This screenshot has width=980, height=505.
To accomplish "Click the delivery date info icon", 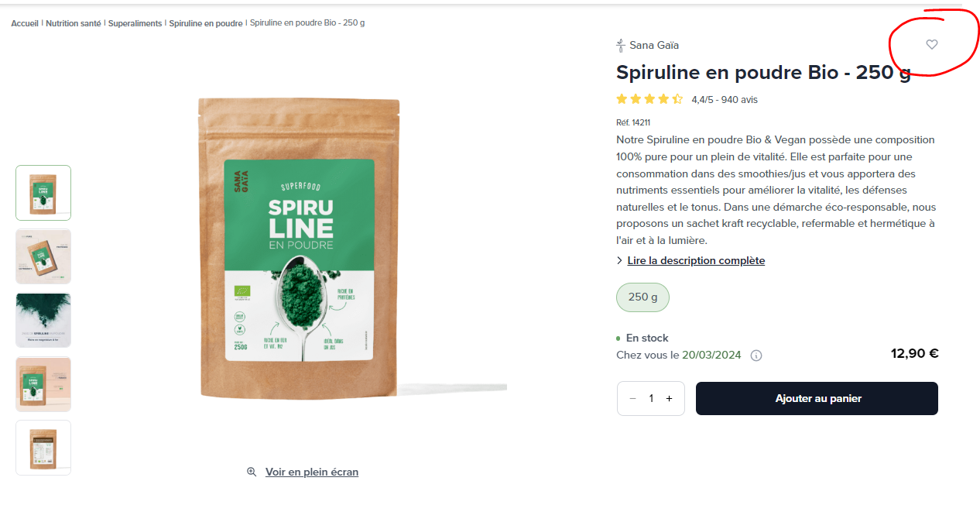I will (x=756, y=356).
